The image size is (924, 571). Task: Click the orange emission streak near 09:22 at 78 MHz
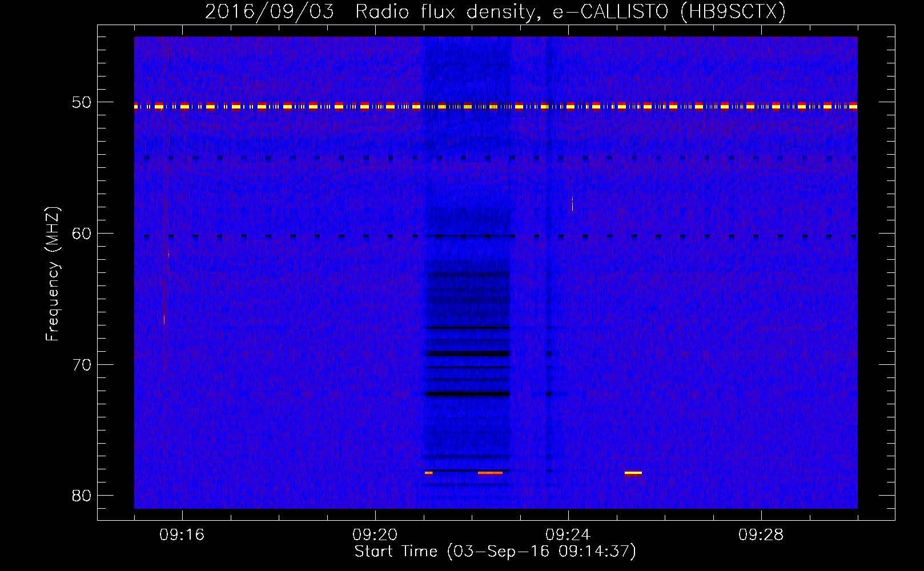tap(490, 473)
